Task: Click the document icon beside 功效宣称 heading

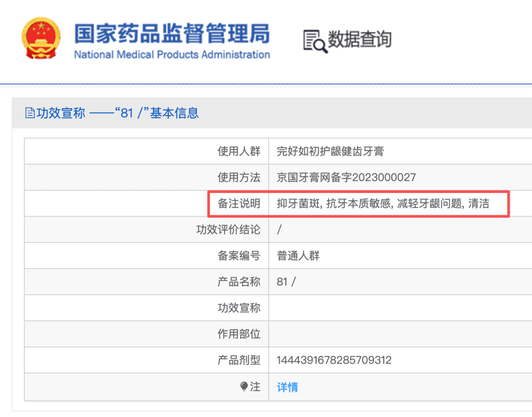Action: point(30,113)
